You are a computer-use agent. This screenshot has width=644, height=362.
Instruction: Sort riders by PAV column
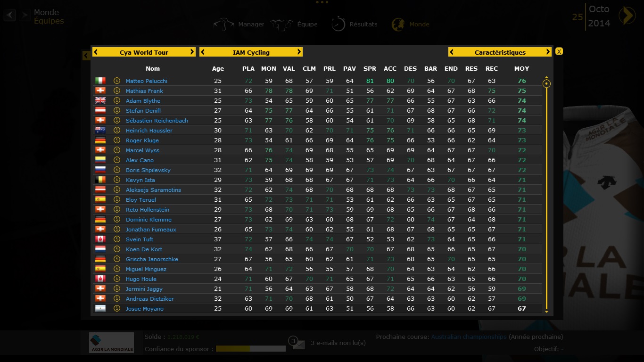[349, 69]
